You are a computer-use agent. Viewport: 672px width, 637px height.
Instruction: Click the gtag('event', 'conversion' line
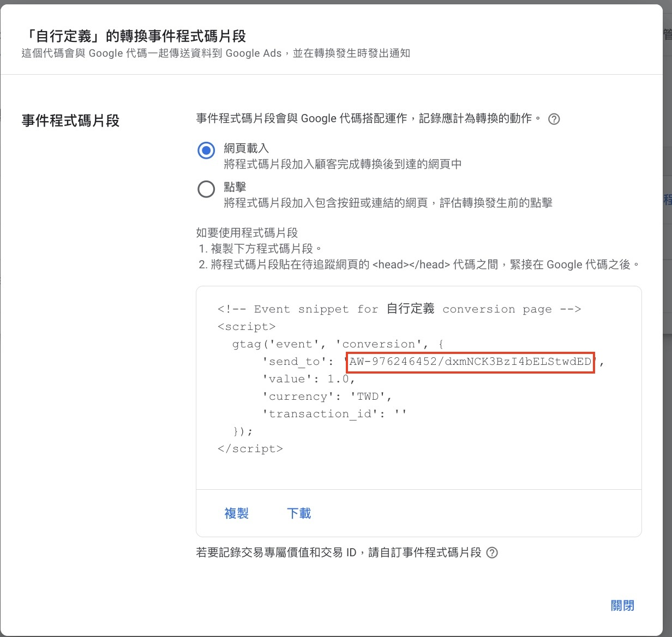coord(338,344)
